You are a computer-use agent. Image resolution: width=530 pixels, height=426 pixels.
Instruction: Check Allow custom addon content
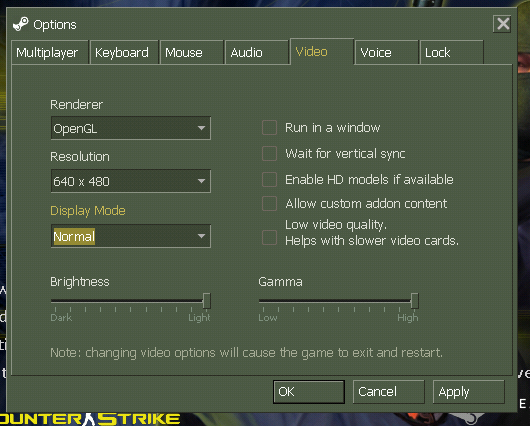pos(269,204)
